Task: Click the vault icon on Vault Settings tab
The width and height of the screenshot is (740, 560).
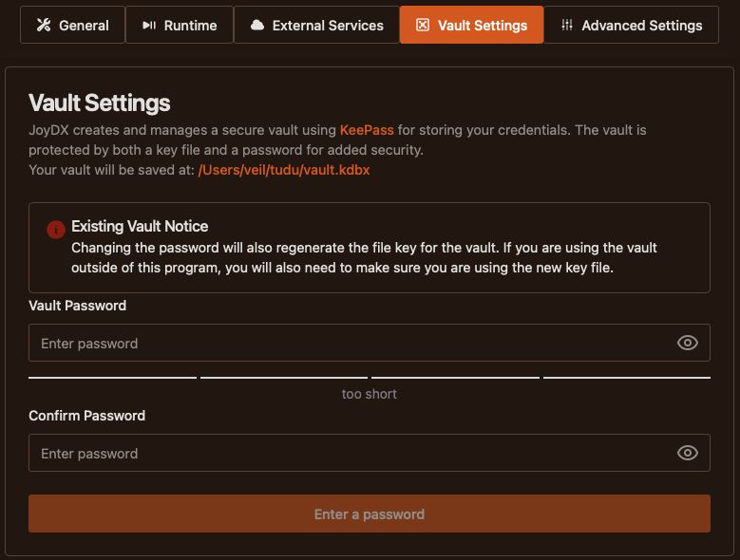Action: 423,25
